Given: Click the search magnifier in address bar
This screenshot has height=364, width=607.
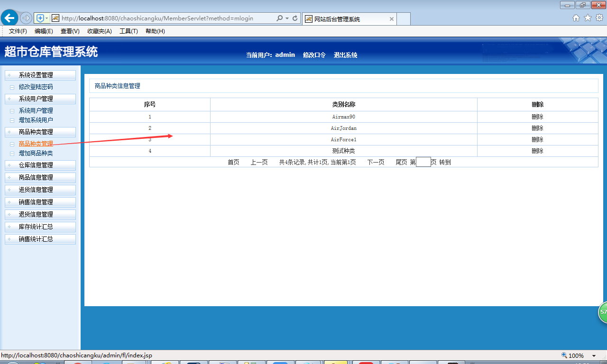Looking at the screenshot, I should pyautogui.click(x=279, y=18).
